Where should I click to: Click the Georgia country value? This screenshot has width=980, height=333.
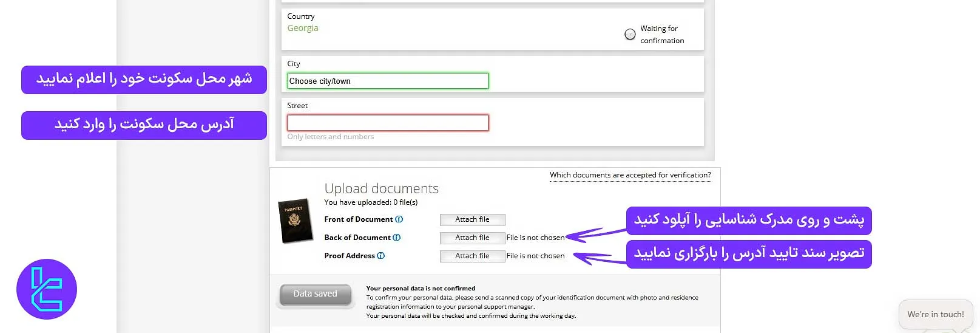(303, 28)
